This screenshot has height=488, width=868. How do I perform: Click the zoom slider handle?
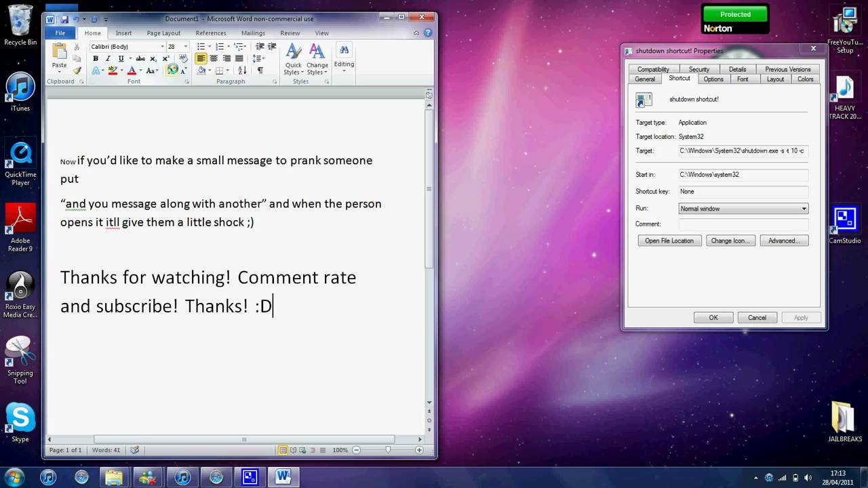coord(388,450)
